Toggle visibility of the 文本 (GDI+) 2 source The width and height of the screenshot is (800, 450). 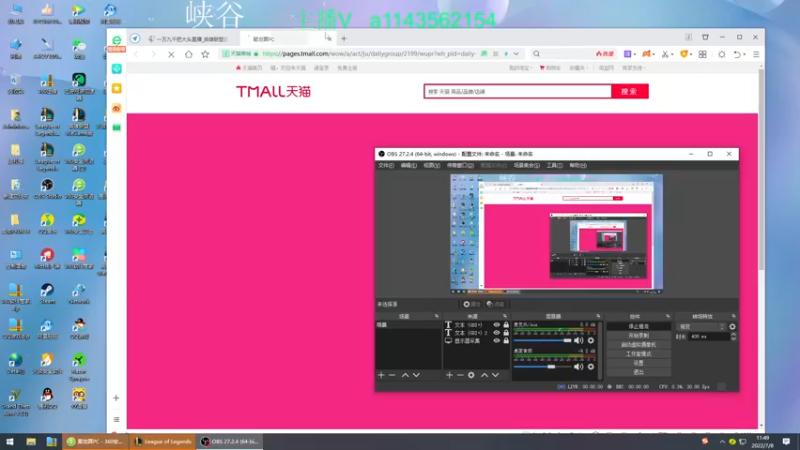(496, 333)
